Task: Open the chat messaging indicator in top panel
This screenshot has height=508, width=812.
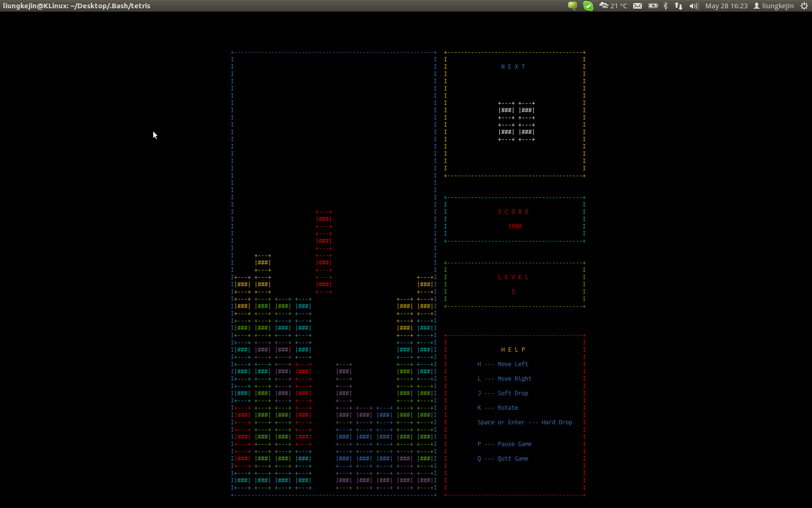Action: 572,6
